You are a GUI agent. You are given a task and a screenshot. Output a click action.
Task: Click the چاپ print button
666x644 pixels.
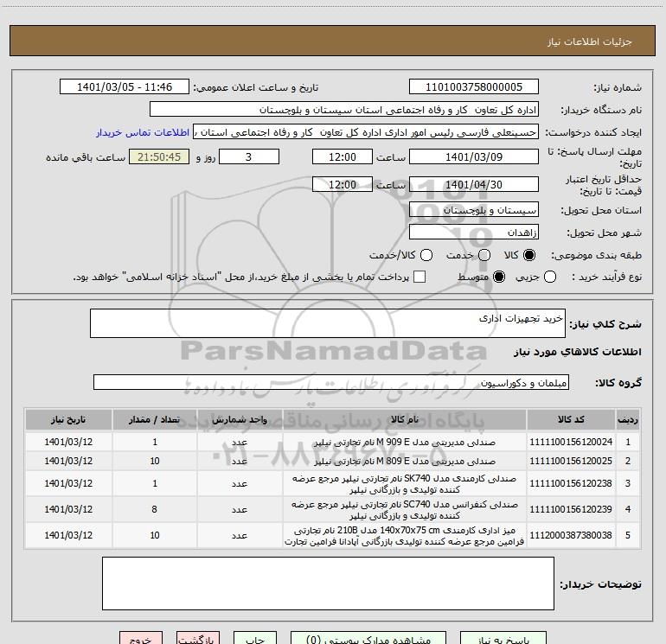tap(255, 640)
